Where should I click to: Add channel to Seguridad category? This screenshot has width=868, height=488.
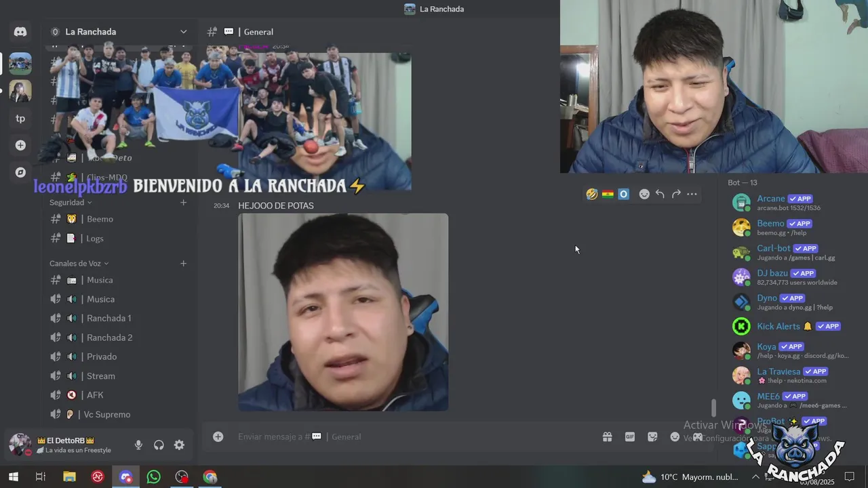pyautogui.click(x=183, y=203)
